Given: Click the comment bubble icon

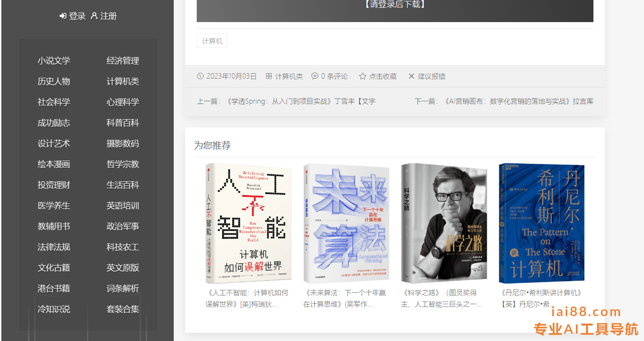Looking at the screenshot, I should pos(315,76).
